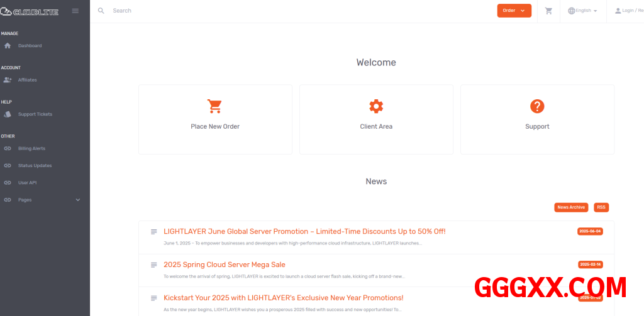Open the 2025 Spring Cloud Server Mega Sale article
644x316 pixels.
point(225,264)
